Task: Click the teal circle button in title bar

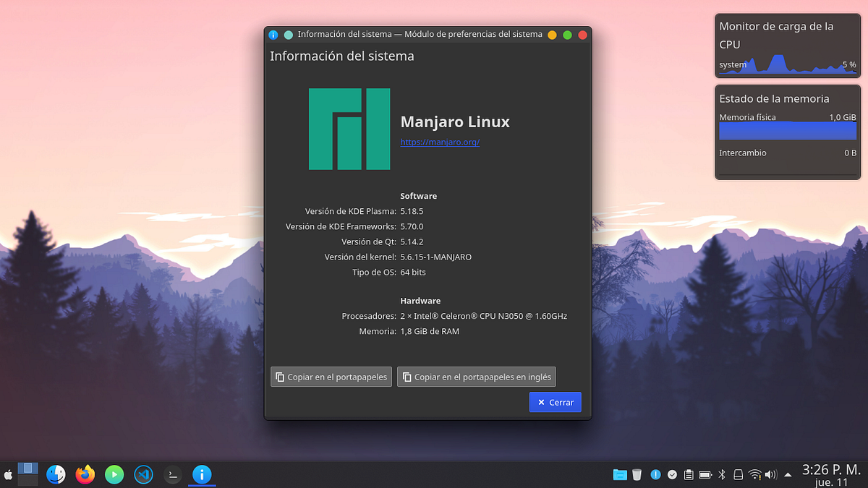Action: pos(289,35)
